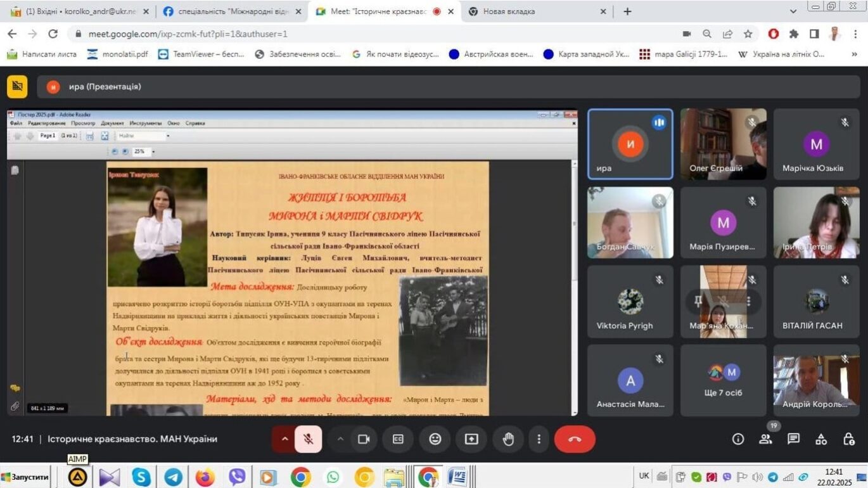
Task: Raise your hand in the meeting
Action: point(508,439)
